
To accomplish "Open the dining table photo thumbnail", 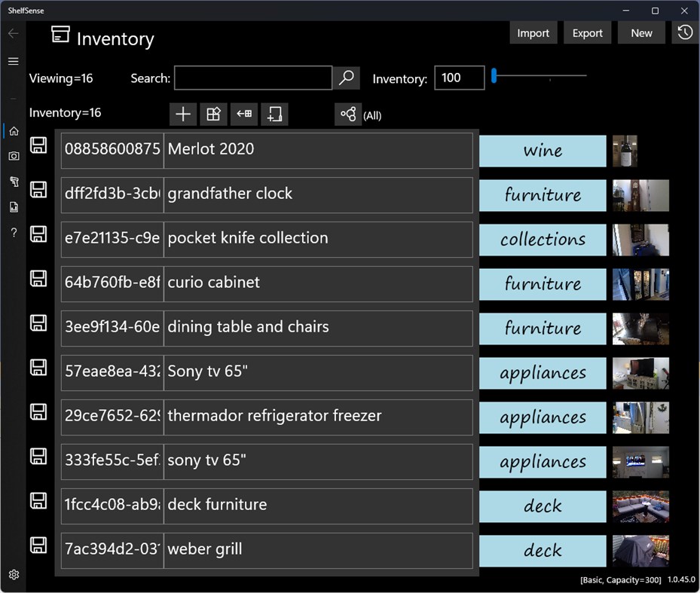I will click(640, 329).
